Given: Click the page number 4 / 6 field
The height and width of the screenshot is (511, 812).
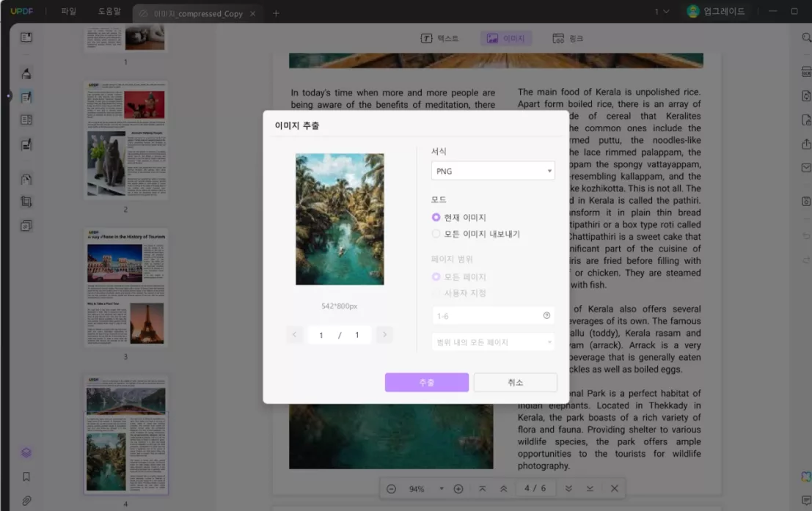Looking at the screenshot, I should pos(535,488).
